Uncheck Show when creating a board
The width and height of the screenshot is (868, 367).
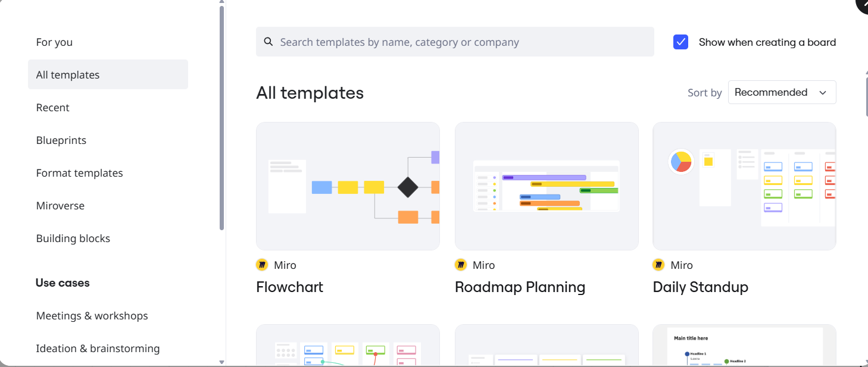click(x=680, y=42)
